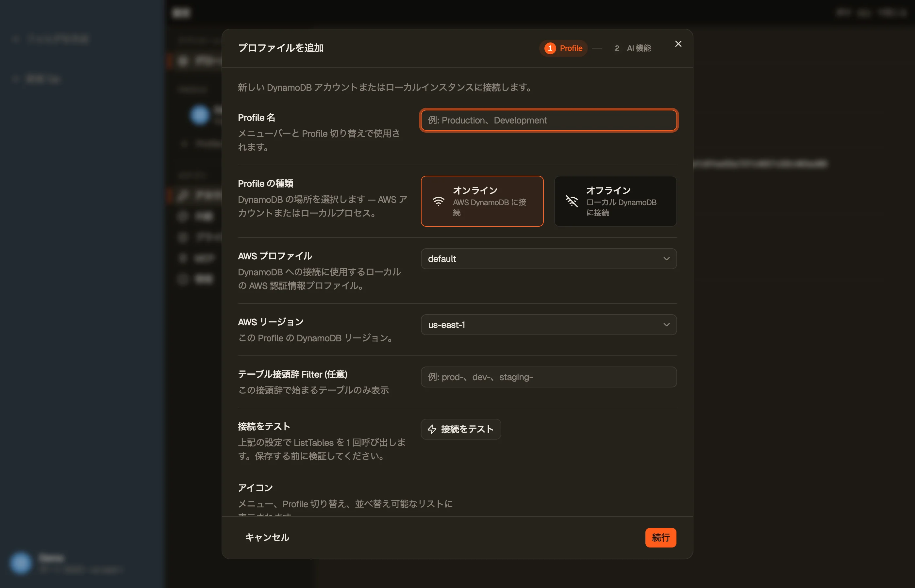
Task: Click the テーブル接頭辞 Filter input field
Action: point(549,377)
